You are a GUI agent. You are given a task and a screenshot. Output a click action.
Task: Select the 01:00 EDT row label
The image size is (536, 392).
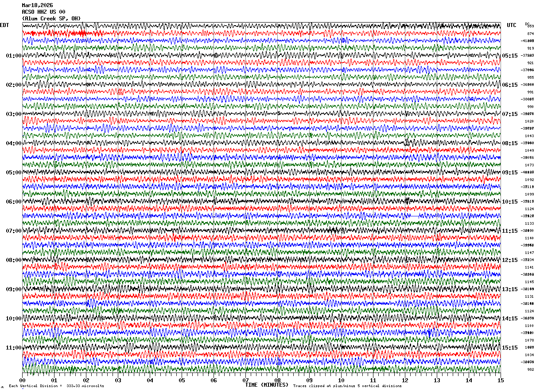(x=13, y=56)
